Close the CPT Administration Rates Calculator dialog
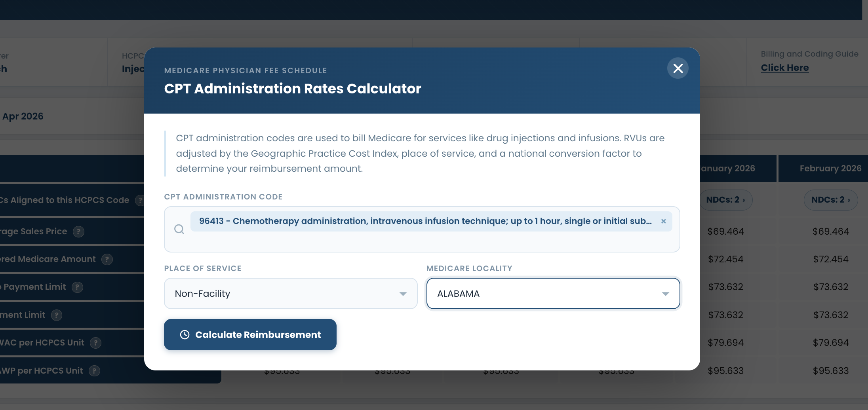The width and height of the screenshot is (868, 410). tap(678, 68)
